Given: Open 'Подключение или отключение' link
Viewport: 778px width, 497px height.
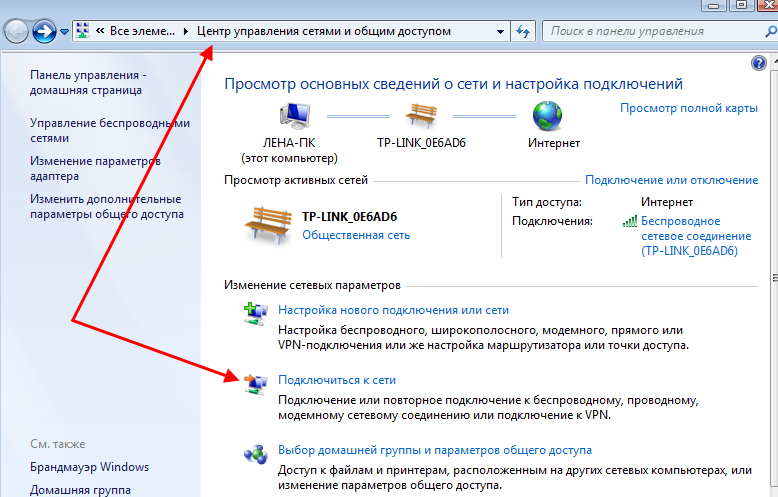Looking at the screenshot, I should click(671, 180).
